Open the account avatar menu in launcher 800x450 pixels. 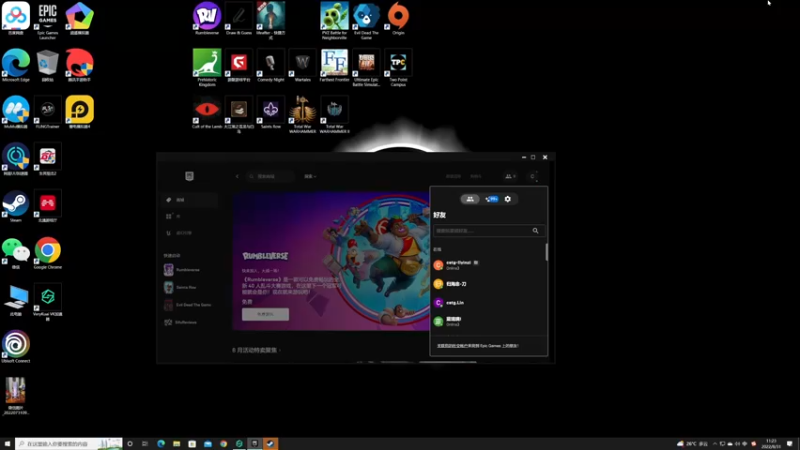pyautogui.click(x=533, y=177)
